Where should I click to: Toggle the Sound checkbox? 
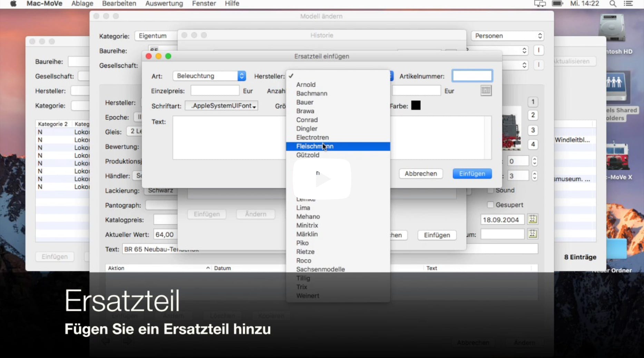point(490,190)
